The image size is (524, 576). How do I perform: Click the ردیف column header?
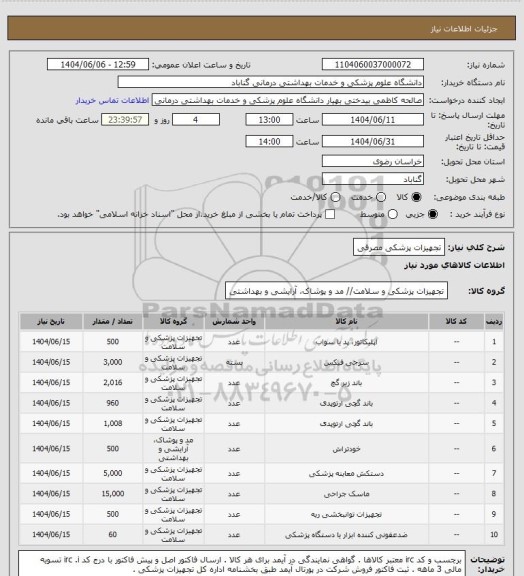[x=494, y=321]
